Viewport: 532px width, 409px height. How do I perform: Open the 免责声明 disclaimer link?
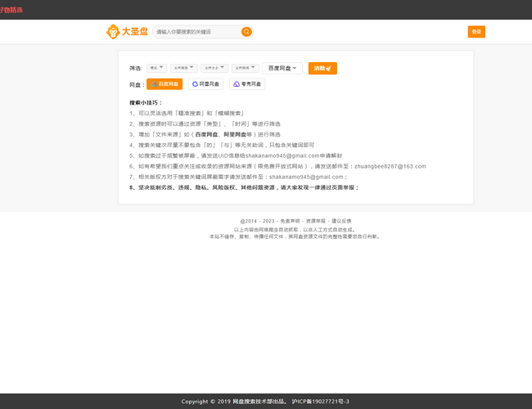[x=290, y=221]
